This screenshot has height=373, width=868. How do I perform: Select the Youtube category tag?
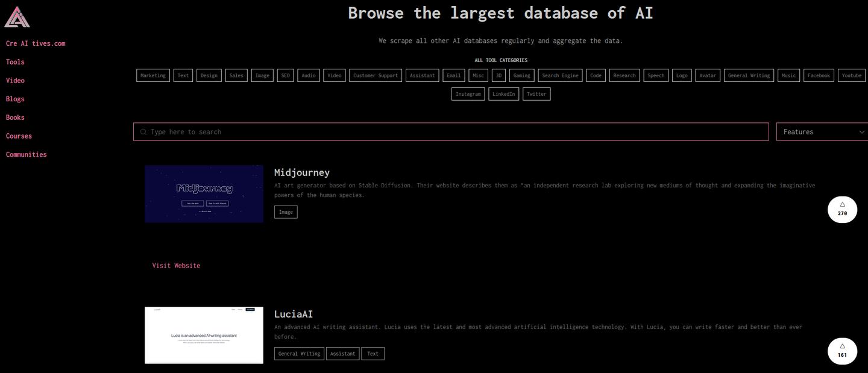[852, 75]
